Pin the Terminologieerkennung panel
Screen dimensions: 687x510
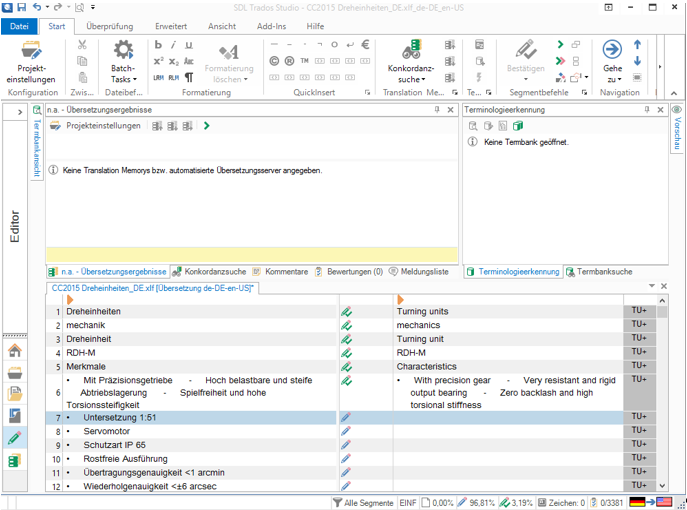coord(647,110)
